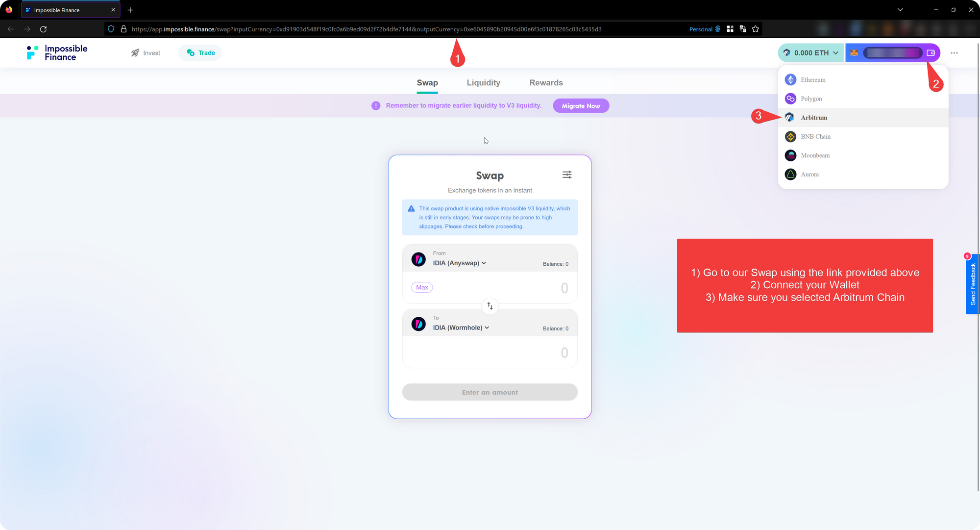The image size is (980, 530).
Task: Click the site security lock icon
Action: pos(123,29)
